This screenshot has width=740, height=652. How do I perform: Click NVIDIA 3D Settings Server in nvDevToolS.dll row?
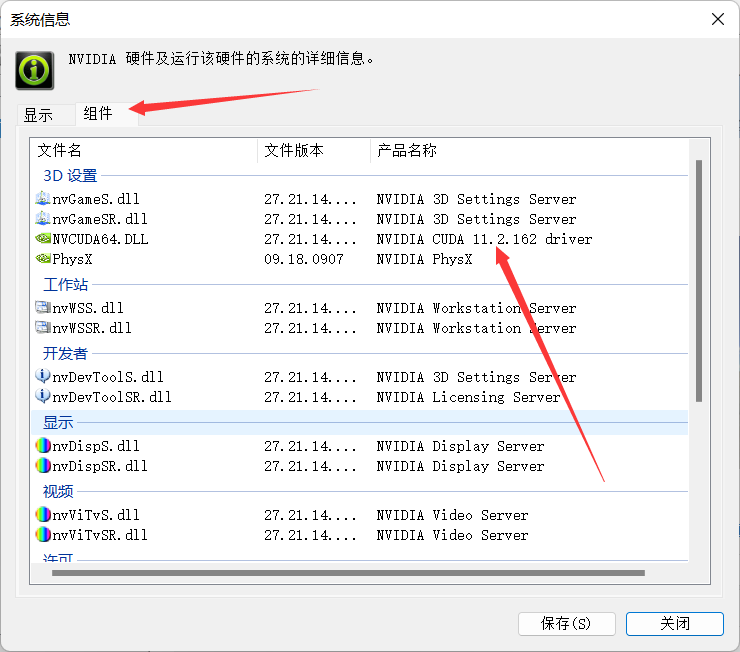click(476, 377)
